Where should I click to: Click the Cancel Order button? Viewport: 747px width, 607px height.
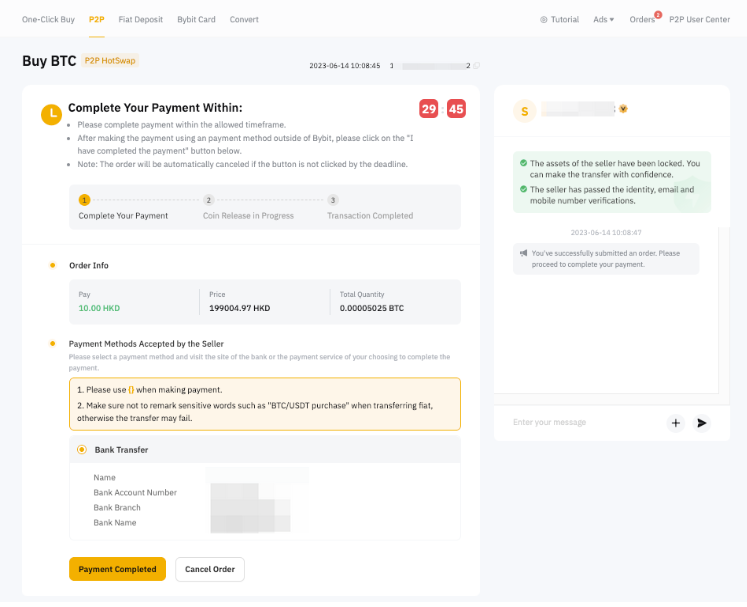(210, 569)
